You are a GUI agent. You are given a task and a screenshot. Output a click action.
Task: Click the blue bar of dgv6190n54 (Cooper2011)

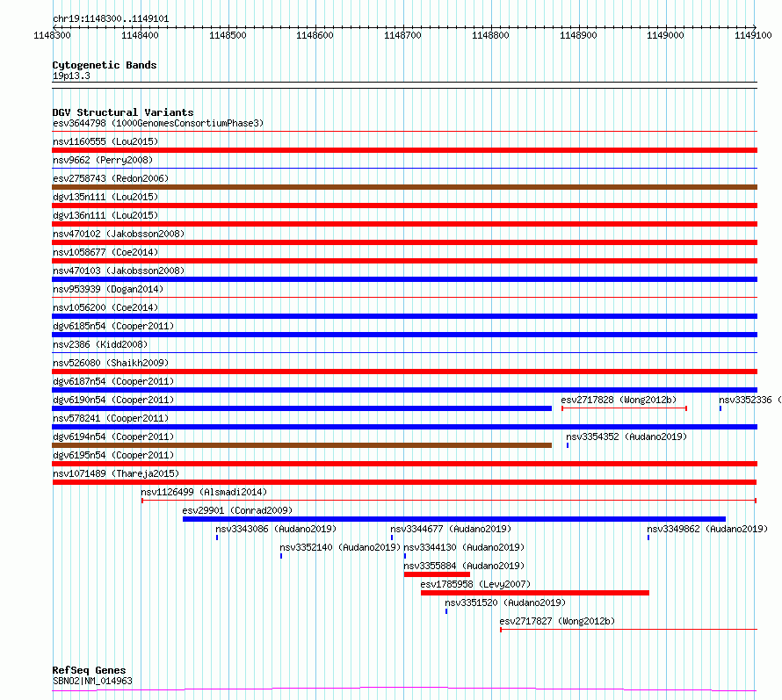[x=301, y=408]
